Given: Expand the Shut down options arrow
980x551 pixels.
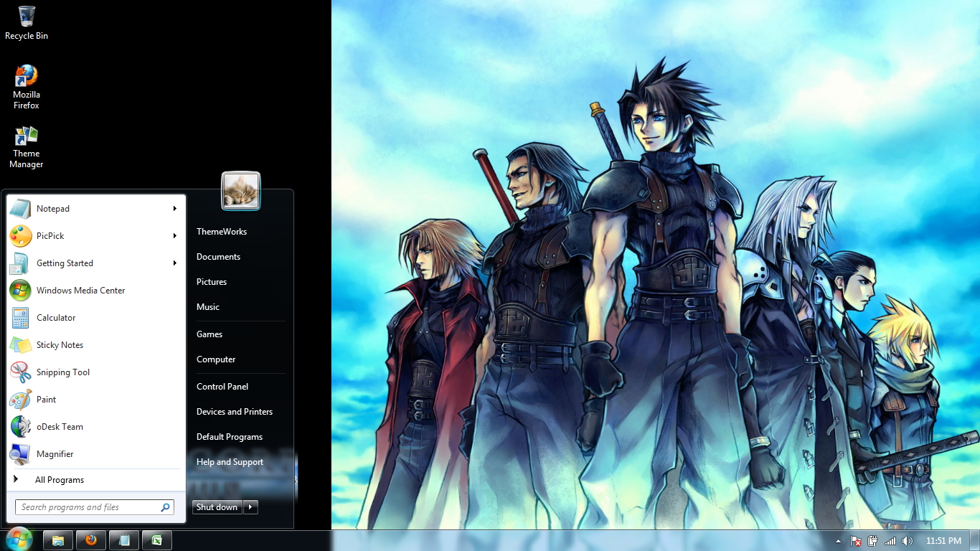Looking at the screenshot, I should [x=250, y=507].
